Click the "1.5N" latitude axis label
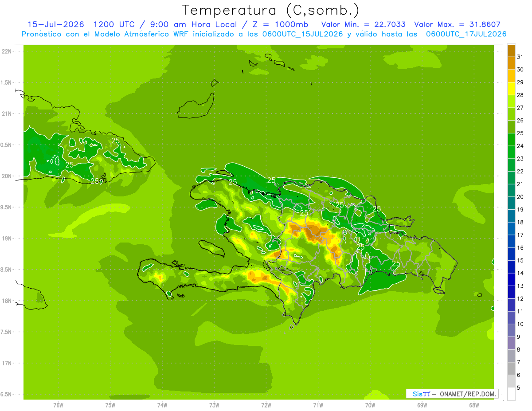Image resolution: width=532 pixels, height=411 pixels. coord(7,82)
